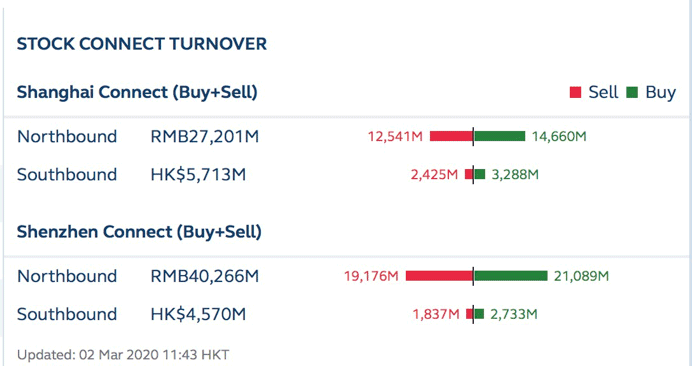Click red sell bar beside 19,176M

point(439,276)
